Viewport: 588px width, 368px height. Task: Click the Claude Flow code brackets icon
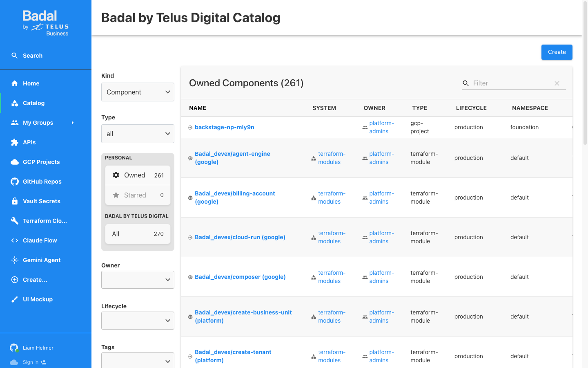[x=15, y=240]
